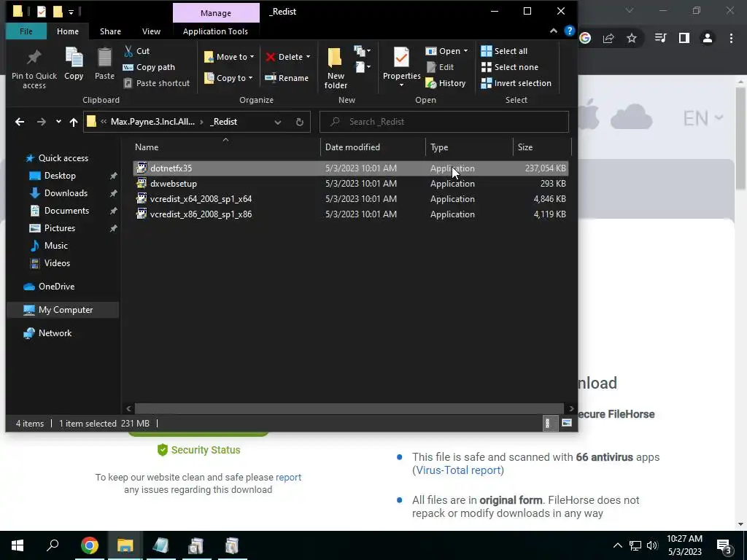
Task: Go back with the back arrow
Action: tap(20, 122)
